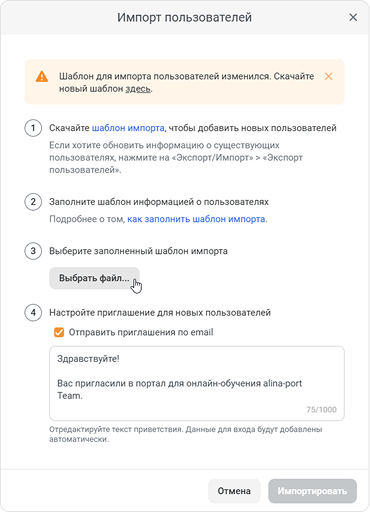This screenshot has width=370, height=512.
Task: Download the шаблон импорта link
Action: [128, 128]
